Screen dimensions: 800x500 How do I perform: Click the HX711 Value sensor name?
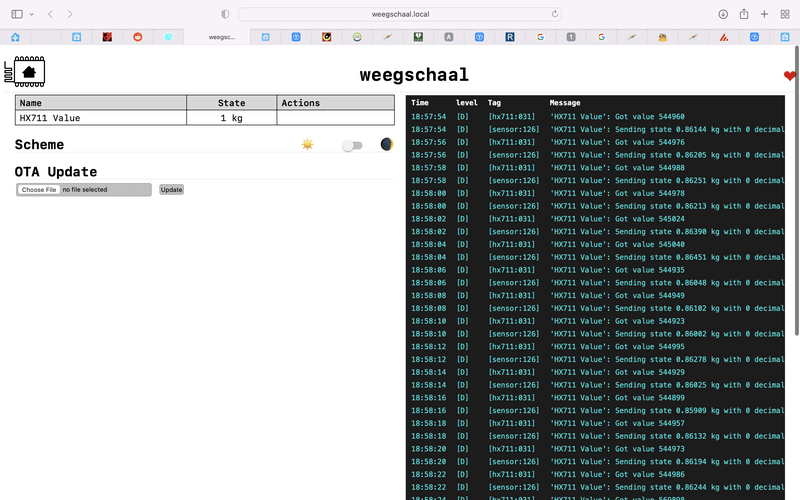click(x=49, y=118)
